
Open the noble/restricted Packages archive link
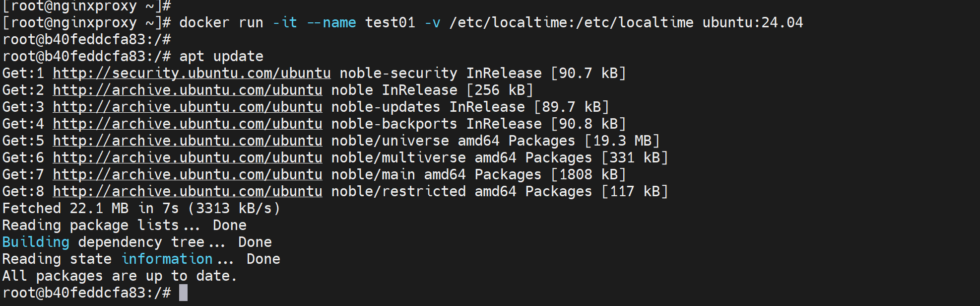pos(188,192)
